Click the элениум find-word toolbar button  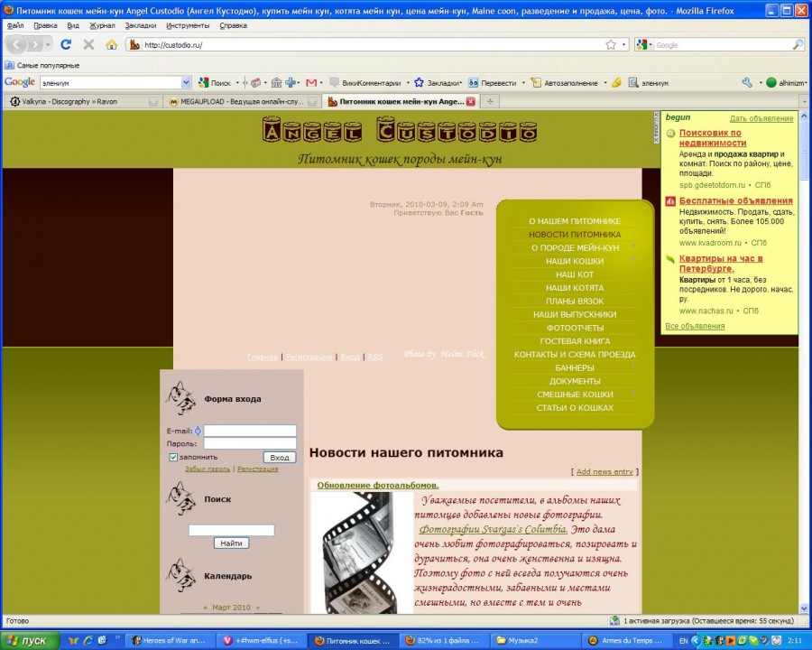pyautogui.click(x=649, y=82)
